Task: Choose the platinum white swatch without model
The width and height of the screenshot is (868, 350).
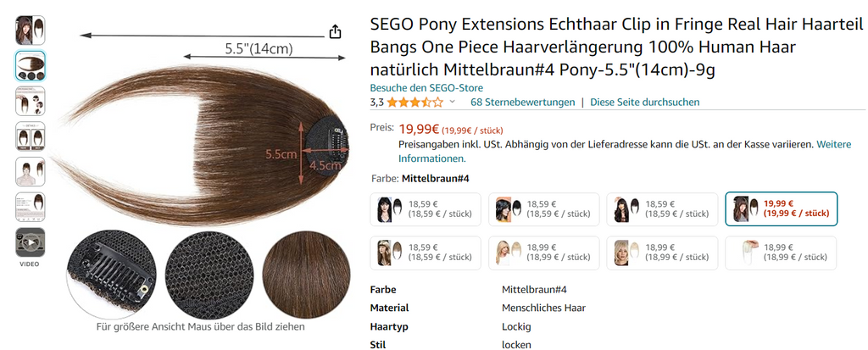Action: pyautogui.click(x=781, y=253)
